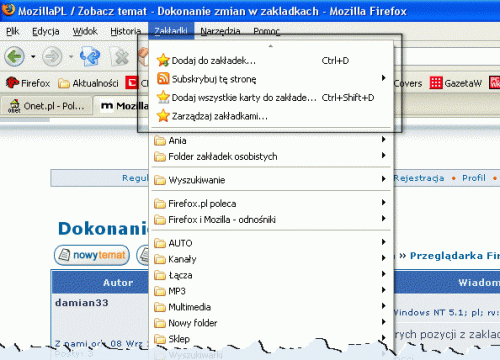This screenshot has width=500, height=360.
Task: Click the green Back arrow button
Action: (x=14, y=56)
